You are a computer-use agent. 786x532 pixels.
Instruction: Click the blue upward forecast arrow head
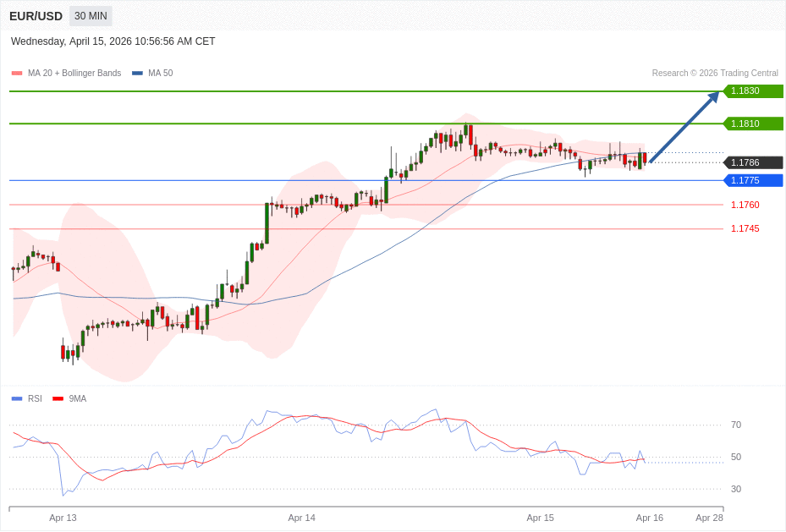[713, 97]
